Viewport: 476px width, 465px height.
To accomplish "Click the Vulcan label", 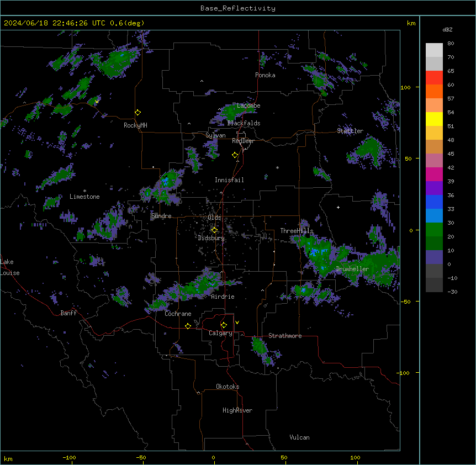I will tap(299, 437).
